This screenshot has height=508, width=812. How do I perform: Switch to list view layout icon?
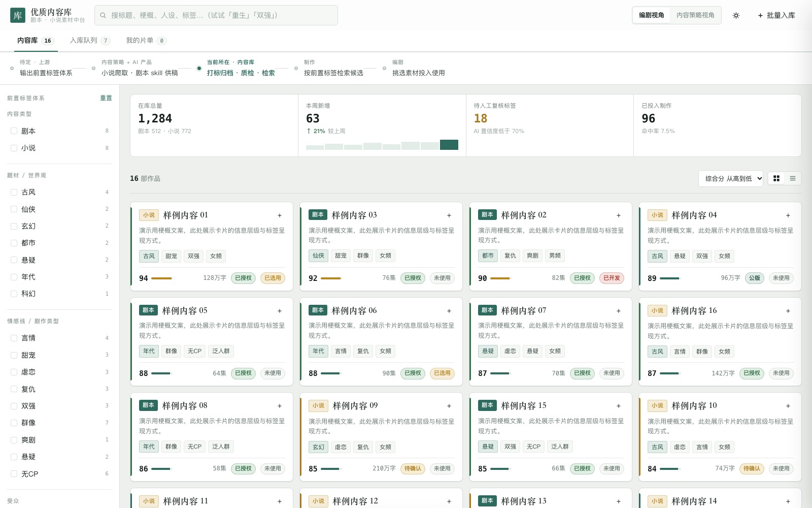tap(793, 178)
